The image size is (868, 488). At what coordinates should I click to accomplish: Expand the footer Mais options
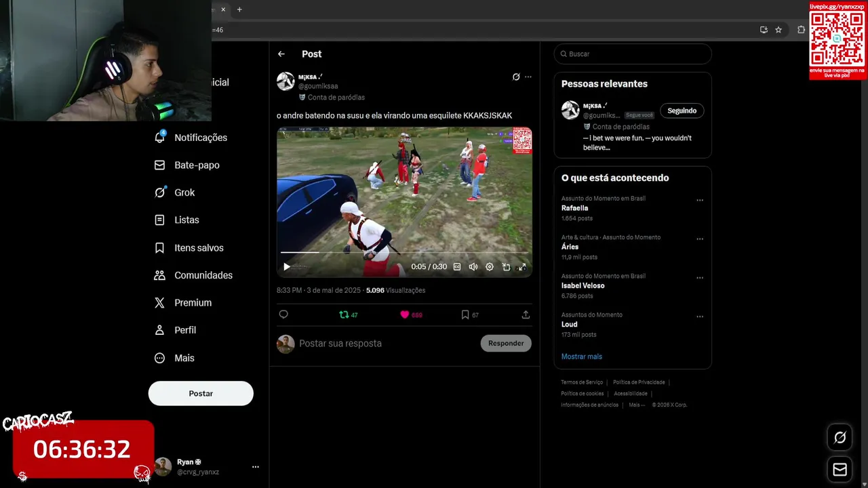pyautogui.click(x=636, y=405)
